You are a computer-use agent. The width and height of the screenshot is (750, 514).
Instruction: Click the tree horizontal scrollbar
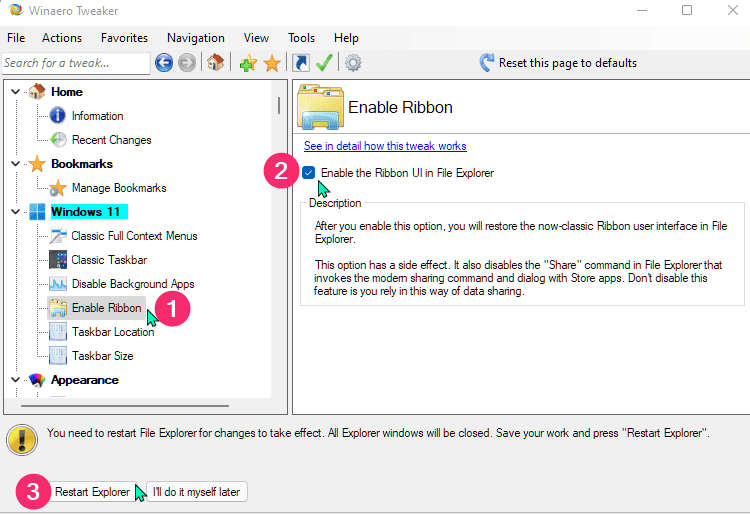coord(125,406)
